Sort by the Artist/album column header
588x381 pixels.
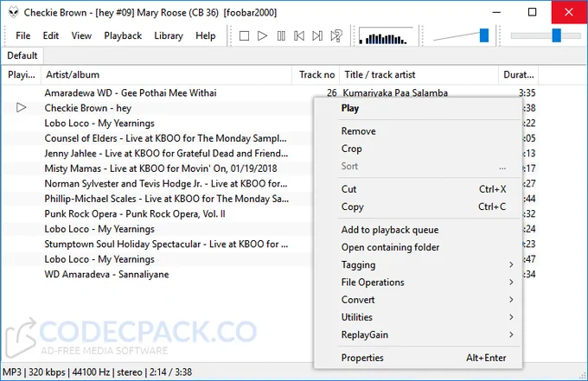pyautogui.click(x=167, y=75)
